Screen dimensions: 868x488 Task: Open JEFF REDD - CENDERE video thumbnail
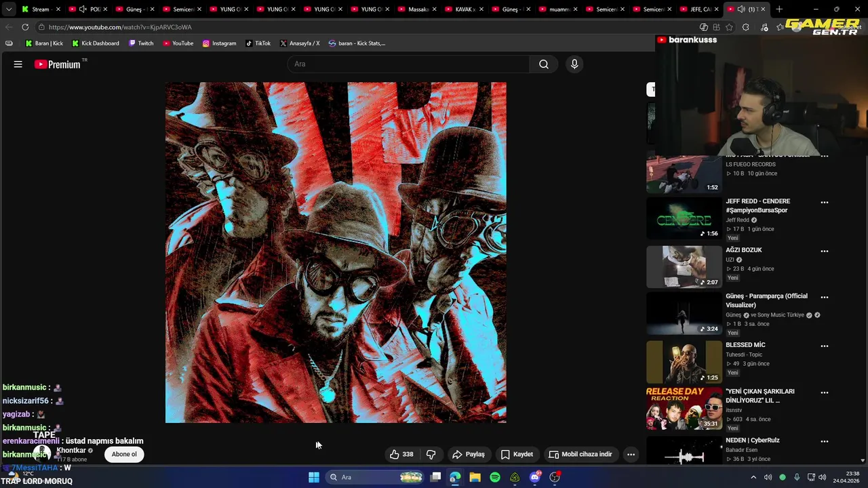tap(684, 219)
